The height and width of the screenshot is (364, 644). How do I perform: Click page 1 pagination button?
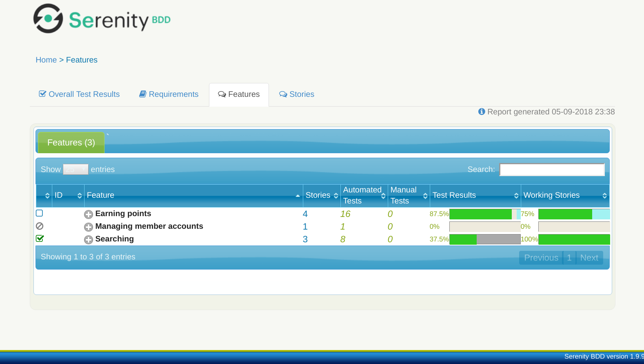tap(569, 258)
